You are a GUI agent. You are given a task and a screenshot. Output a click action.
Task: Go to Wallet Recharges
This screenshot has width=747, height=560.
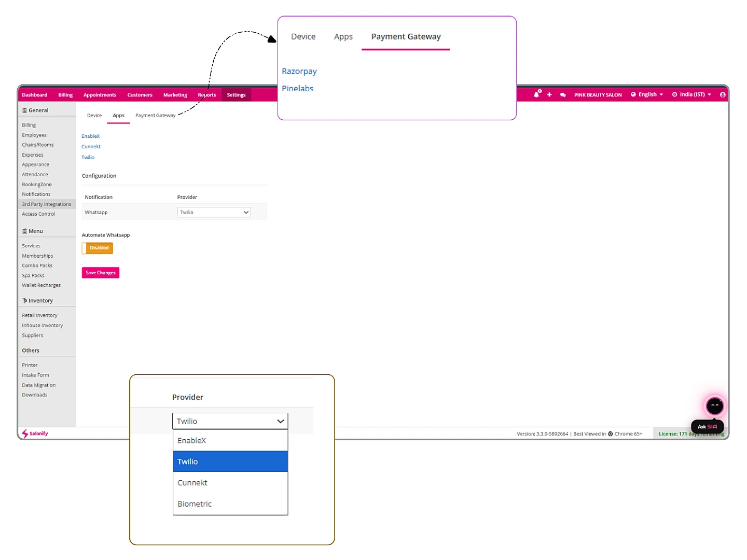point(41,285)
